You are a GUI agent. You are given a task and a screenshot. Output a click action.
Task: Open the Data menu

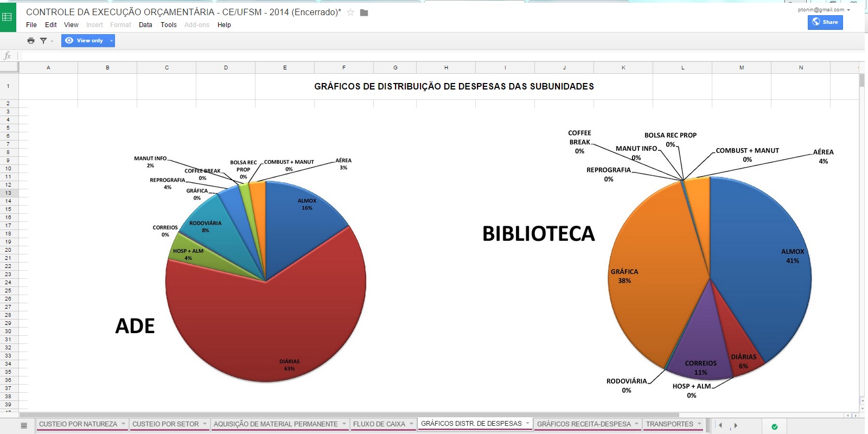point(145,25)
